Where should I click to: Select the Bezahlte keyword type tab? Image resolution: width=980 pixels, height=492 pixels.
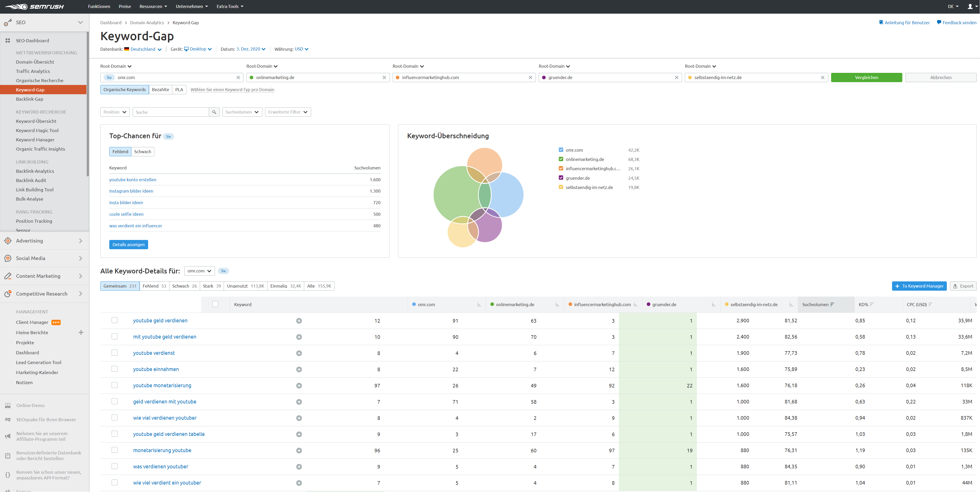tap(160, 90)
